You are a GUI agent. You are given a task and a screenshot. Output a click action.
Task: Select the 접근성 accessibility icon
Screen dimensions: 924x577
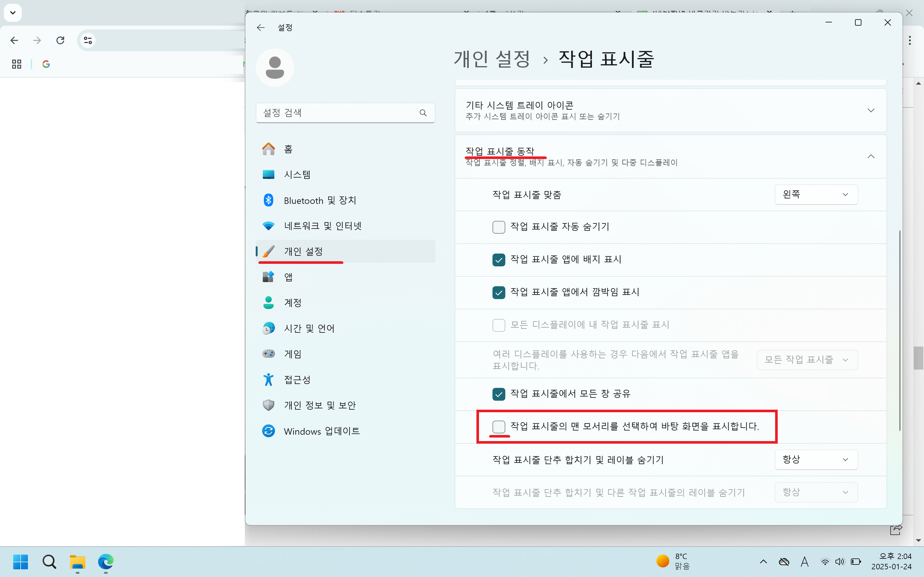(269, 379)
